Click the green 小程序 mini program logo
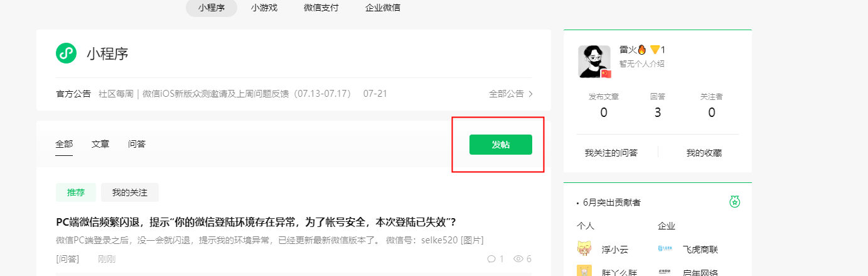The image size is (868, 276). pyautogui.click(x=66, y=53)
